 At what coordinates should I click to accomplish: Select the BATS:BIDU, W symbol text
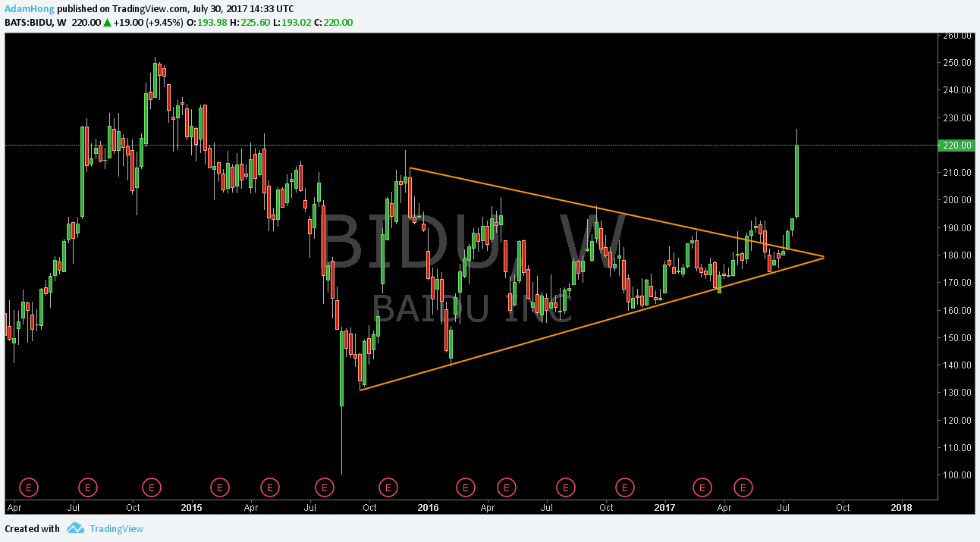click(36, 23)
